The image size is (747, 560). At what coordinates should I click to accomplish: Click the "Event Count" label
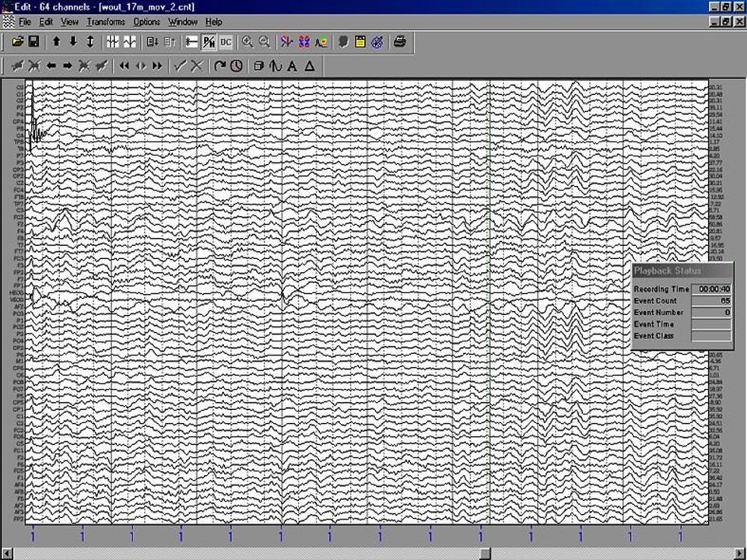655,301
